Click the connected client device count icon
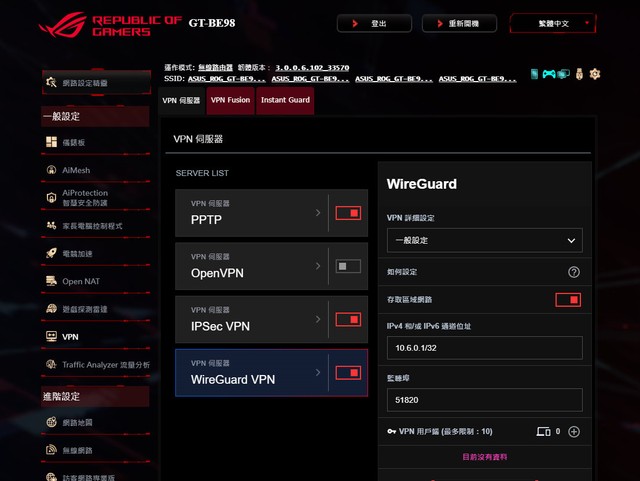The image size is (640, 481). pyautogui.click(x=544, y=432)
